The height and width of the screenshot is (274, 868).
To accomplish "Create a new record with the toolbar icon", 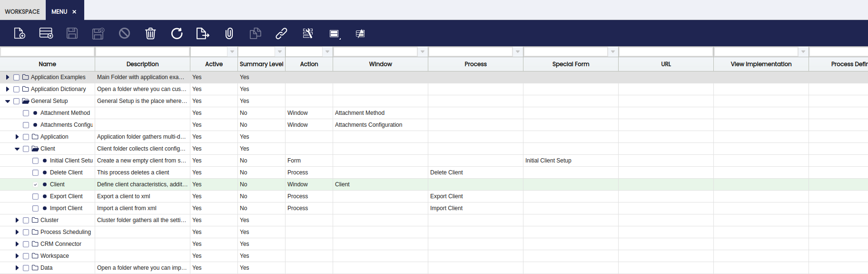I will (x=20, y=33).
